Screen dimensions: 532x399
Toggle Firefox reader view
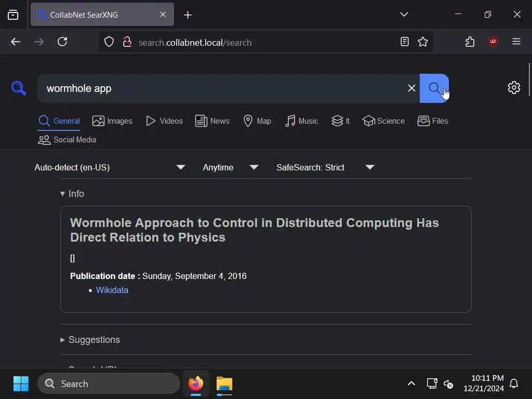coord(404,42)
